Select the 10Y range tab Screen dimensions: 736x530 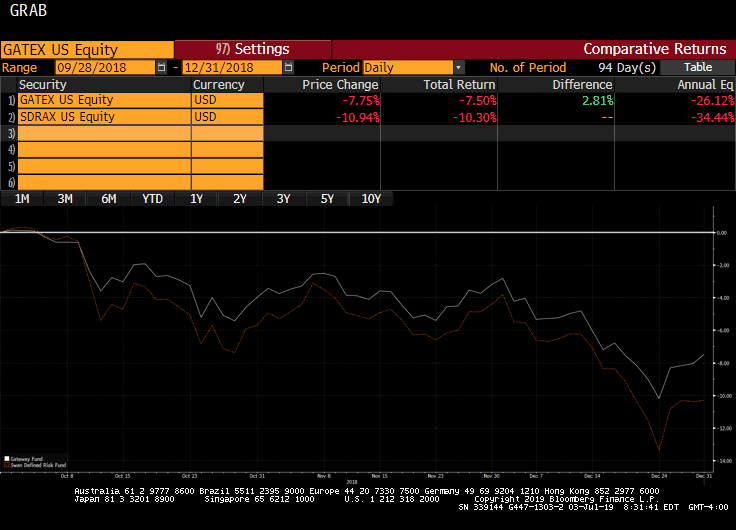(371, 199)
